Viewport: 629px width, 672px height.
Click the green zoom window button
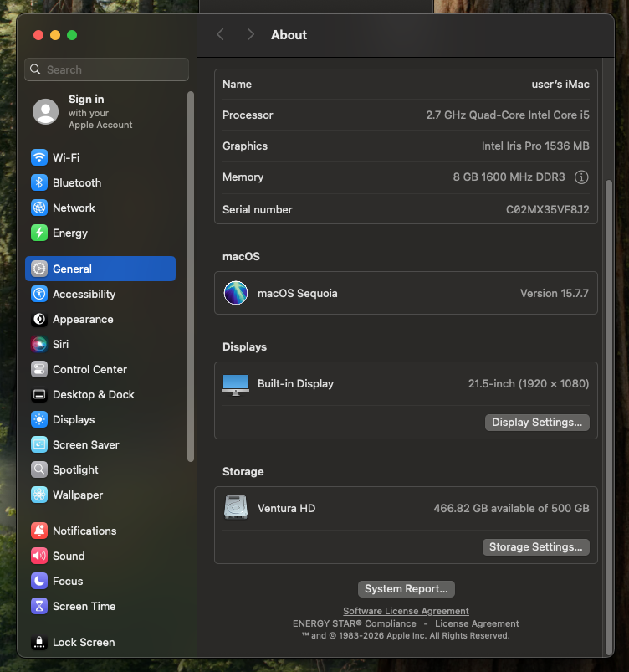[72, 35]
